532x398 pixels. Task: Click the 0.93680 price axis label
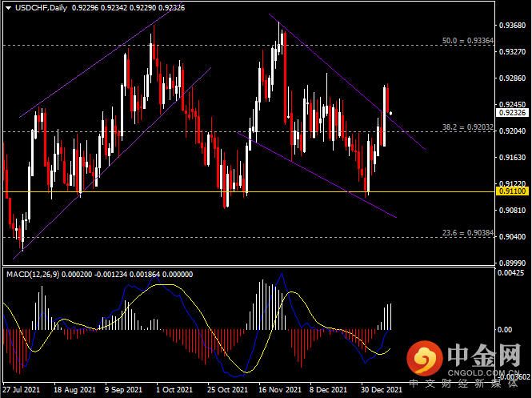point(511,26)
